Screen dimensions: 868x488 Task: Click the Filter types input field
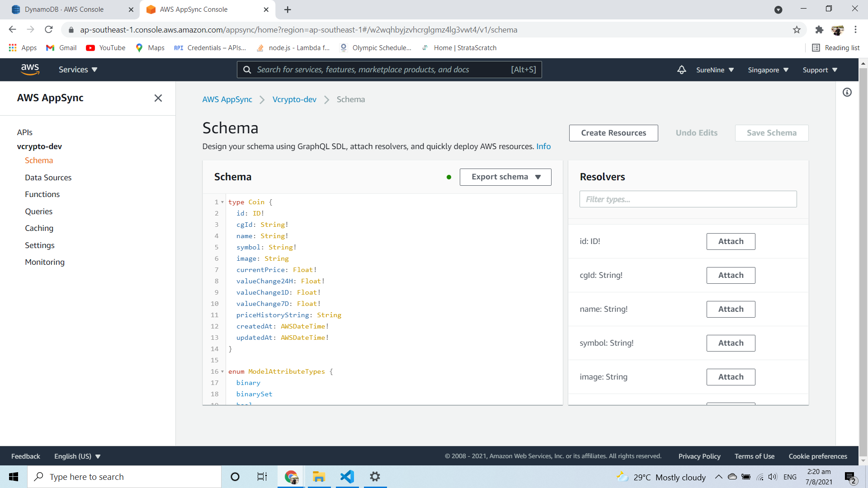tap(688, 199)
